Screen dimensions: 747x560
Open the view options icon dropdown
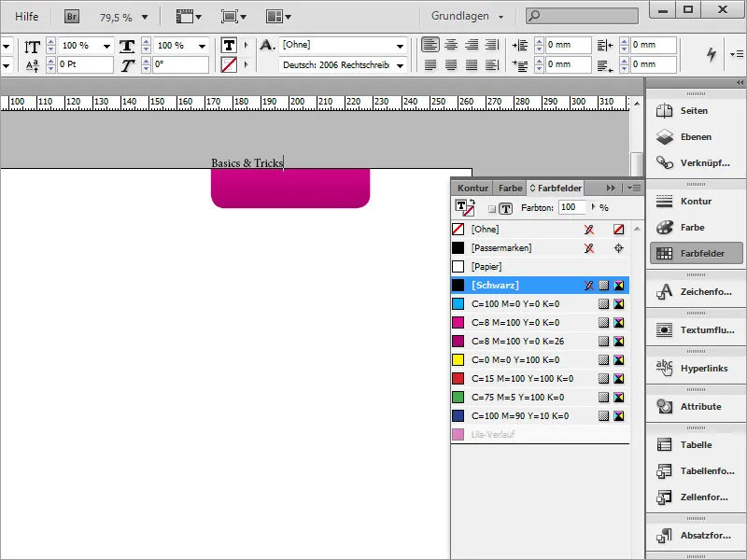click(189, 17)
